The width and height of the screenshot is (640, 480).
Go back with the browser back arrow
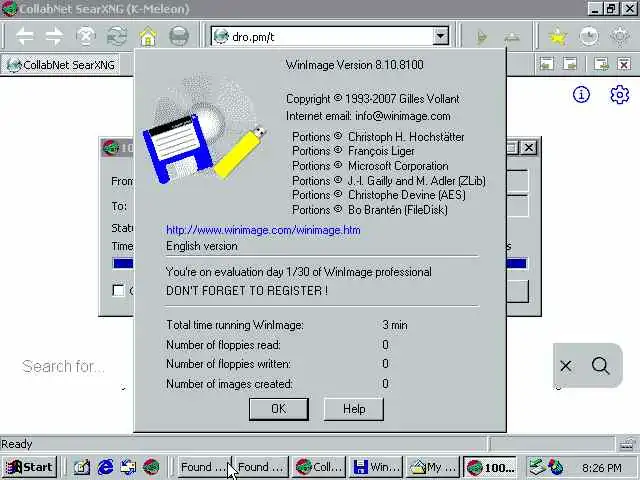click(x=25, y=37)
